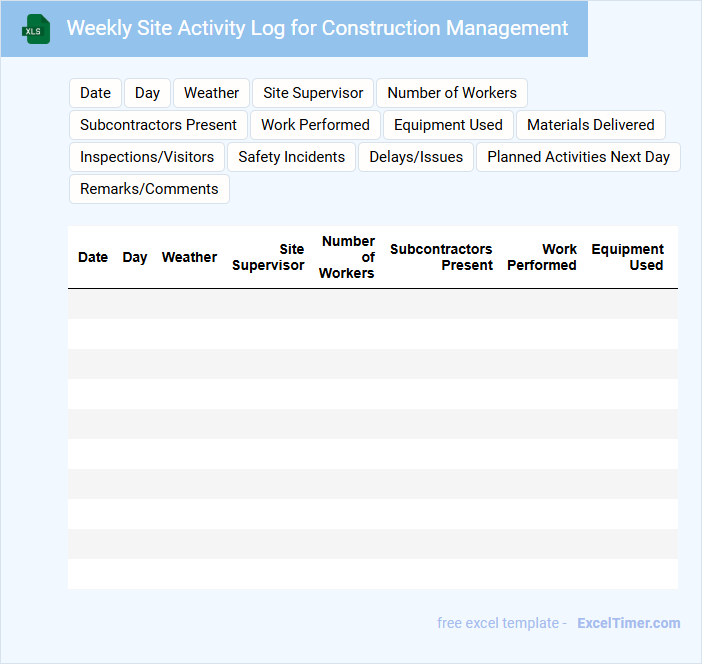
Task: Open the ExcelTimer.com link
Action: point(628,623)
